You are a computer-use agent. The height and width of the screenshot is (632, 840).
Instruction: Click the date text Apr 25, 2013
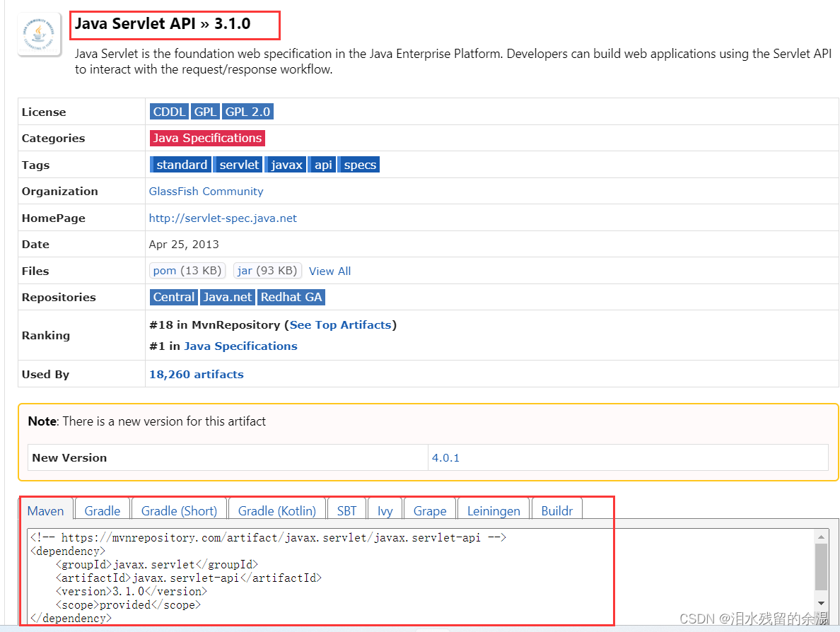pyautogui.click(x=184, y=244)
